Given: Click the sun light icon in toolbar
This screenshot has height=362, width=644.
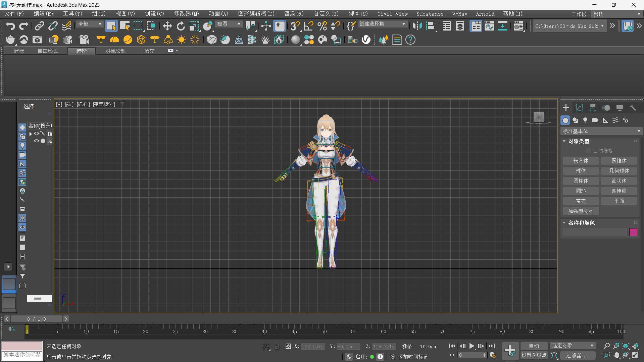Looking at the screenshot, I should 182,40.
